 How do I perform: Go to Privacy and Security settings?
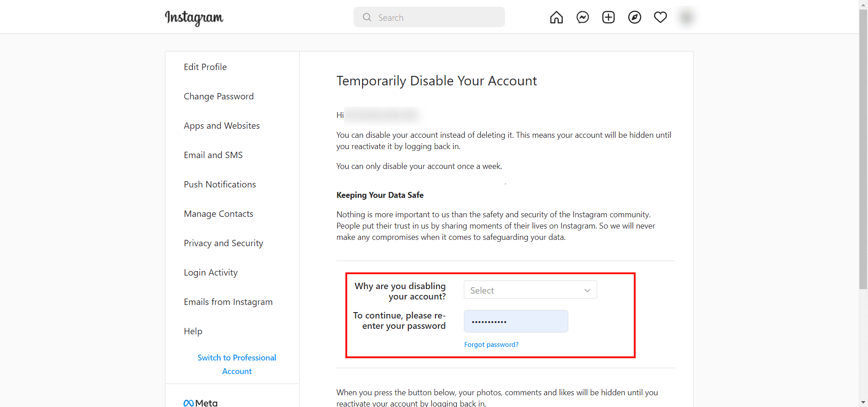click(223, 243)
